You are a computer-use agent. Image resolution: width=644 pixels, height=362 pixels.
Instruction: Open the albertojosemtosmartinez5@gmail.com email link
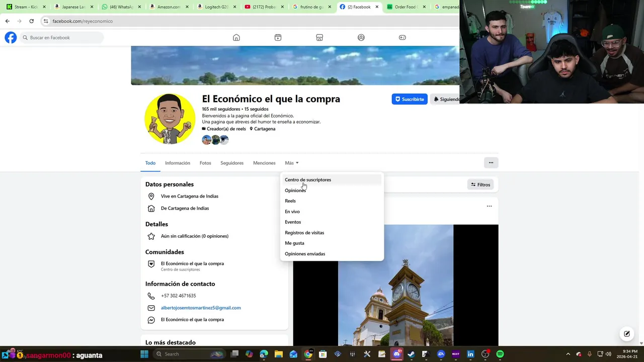coord(201,308)
